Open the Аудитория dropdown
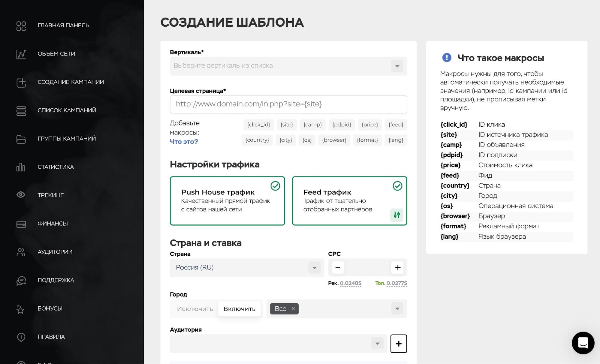Image resolution: width=600 pixels, height=364 pixels. coord(279,344)
